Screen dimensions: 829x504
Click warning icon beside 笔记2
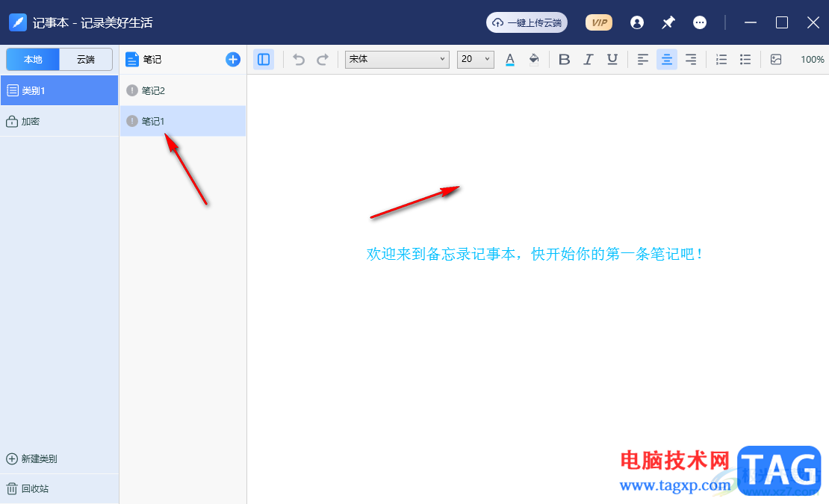click(132, 90)
